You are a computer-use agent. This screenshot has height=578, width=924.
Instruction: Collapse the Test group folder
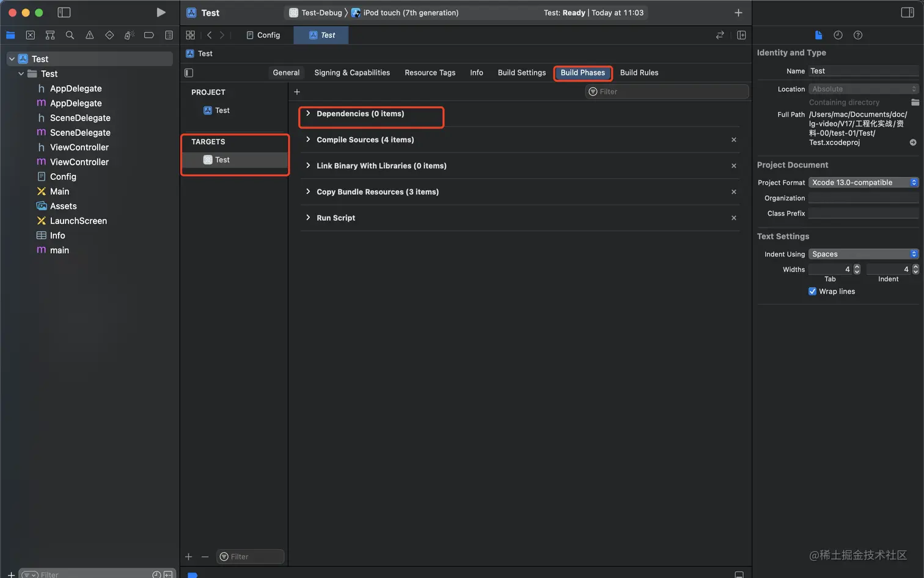point(21,73)
